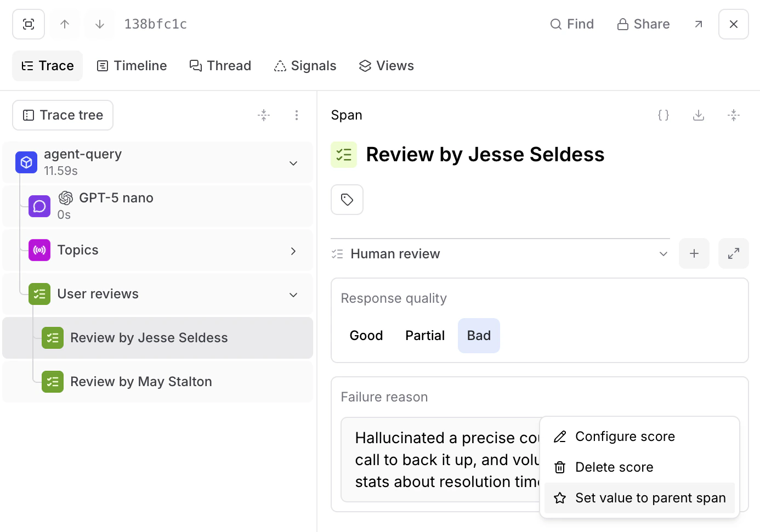Click the Topics broadcast icon
The height and width of the screenshot is (532, 760).
click(39, 250)
